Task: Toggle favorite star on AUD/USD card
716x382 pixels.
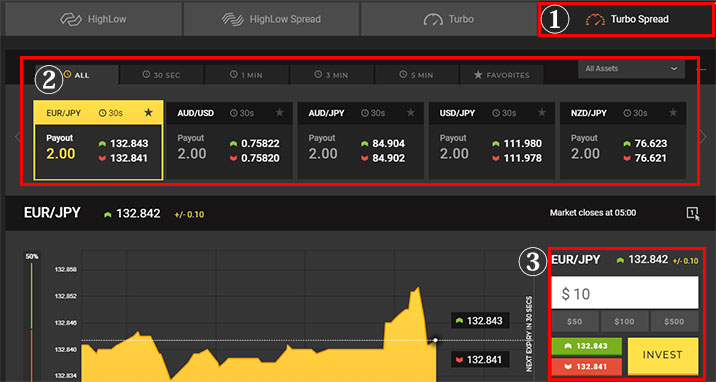Action: click(279, 113)
